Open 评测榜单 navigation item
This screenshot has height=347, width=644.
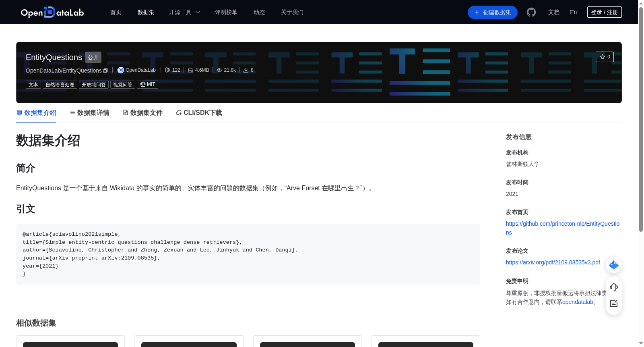226,12
